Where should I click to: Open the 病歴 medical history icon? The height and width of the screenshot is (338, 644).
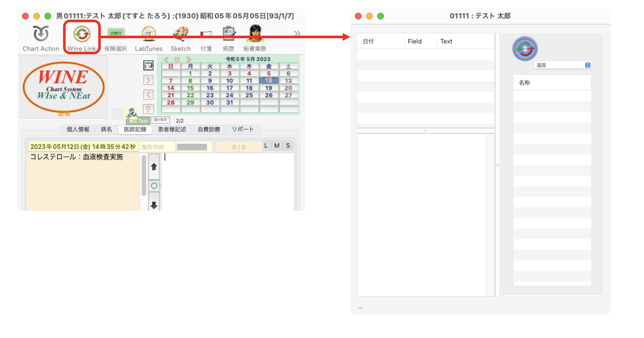click(x=228, y=35)
